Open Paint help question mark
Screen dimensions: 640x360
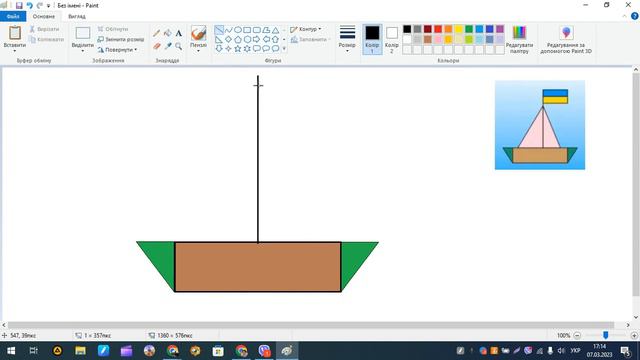click(x=635, y=16)
